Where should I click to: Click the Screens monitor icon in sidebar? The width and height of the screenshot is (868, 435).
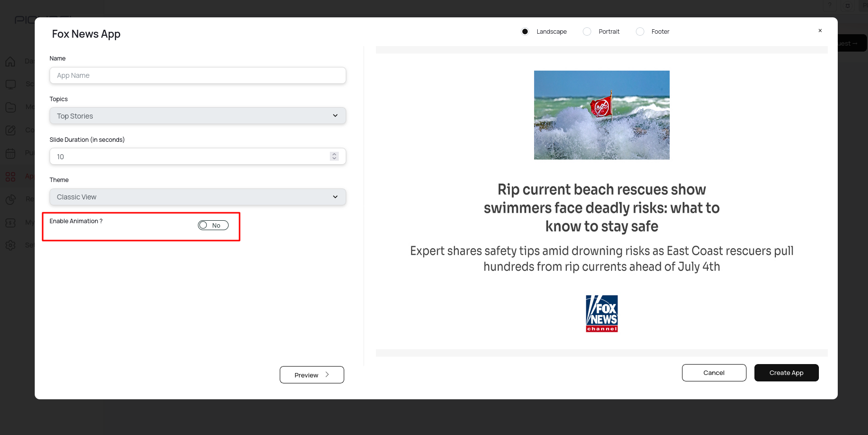coord(10,84)
